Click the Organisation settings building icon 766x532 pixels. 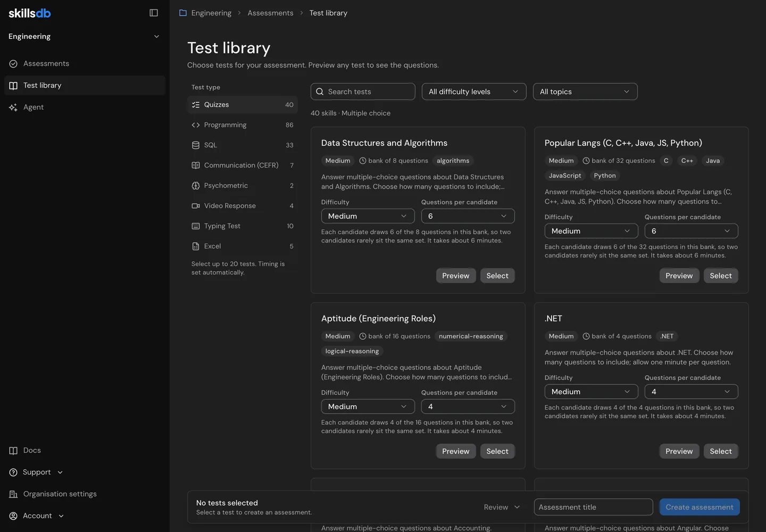click(13, 494)
